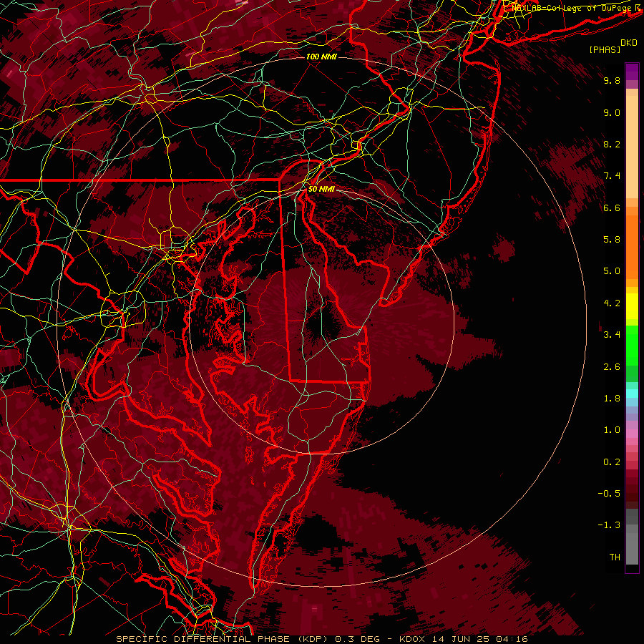Image resolution: width=644 pixels, height=644 pixels.
Task: Click the 100 NMI range ring label
Action: (x=321, y=57)
